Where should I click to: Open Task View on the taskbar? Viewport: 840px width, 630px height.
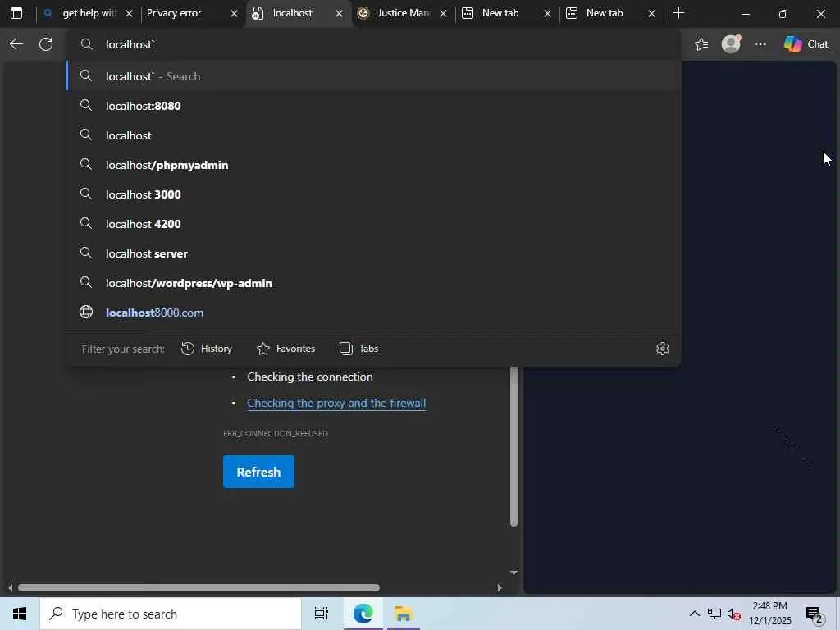click(321, 614)
